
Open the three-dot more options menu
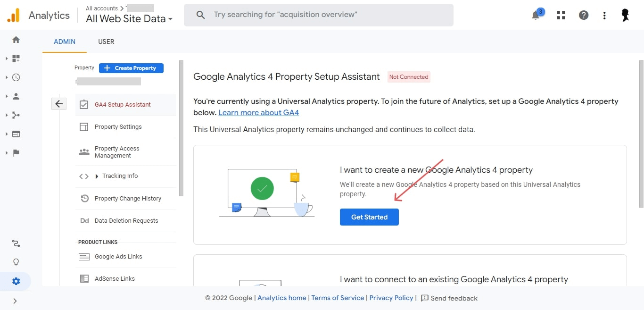click(x=604, y=15)
